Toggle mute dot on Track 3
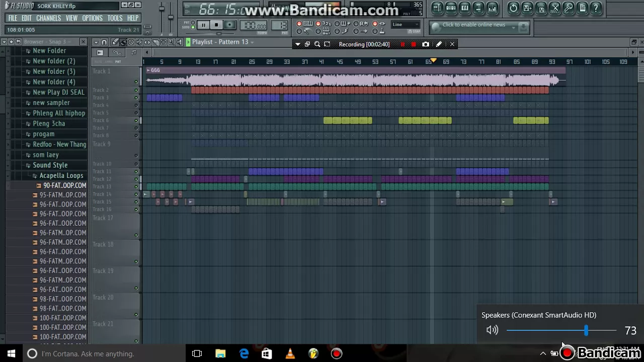The height and width of the screenshot is (362, 644). pyautogui.click(x=136, y=98)
